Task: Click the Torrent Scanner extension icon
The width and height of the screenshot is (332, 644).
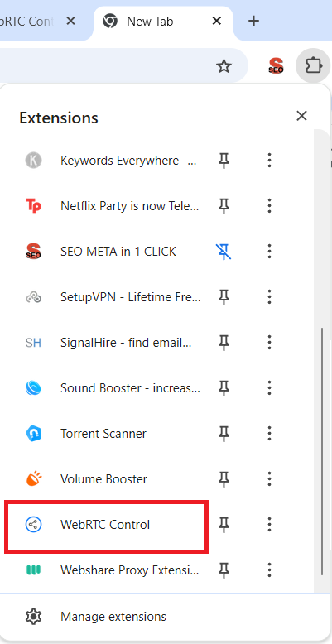Action: coord(33,433)
